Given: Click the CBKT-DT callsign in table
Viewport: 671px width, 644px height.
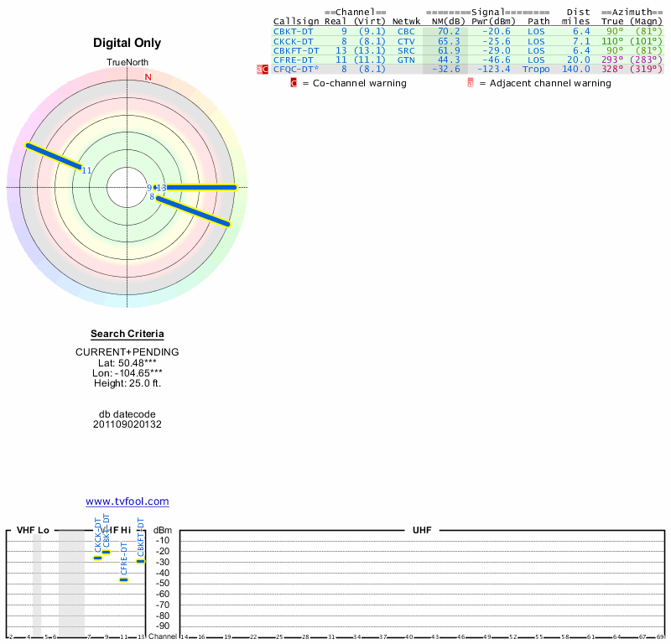Looking at the screenshot, I should point(293,31).
